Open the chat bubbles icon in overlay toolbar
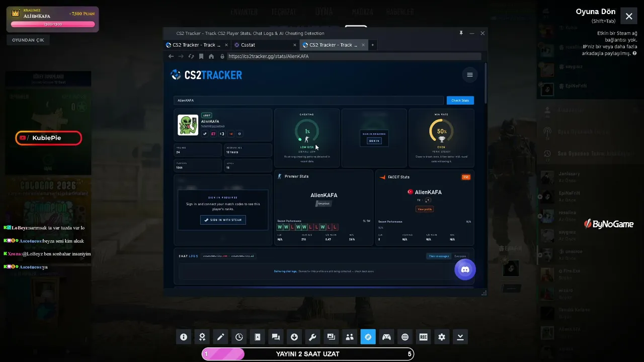 (x=276, y=337)
